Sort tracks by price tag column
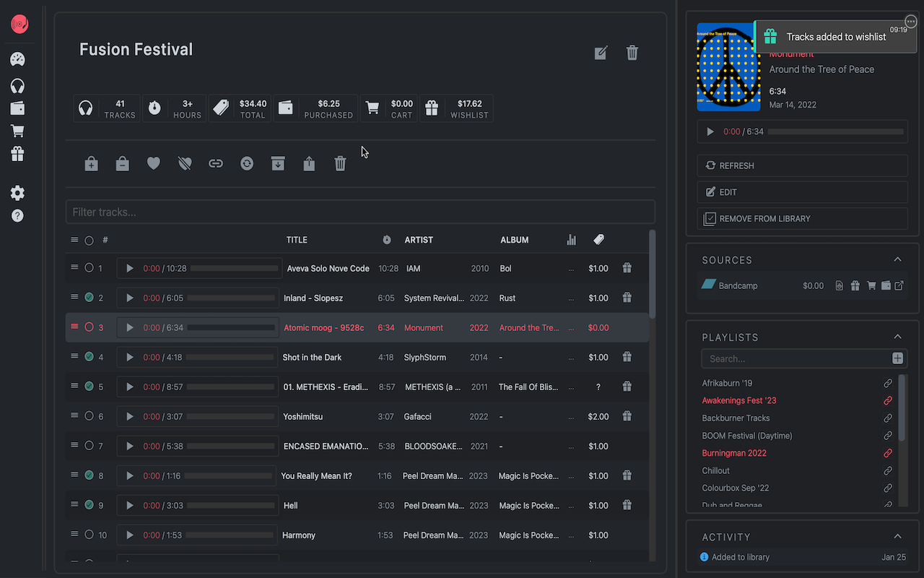 (x=598, y=240)
